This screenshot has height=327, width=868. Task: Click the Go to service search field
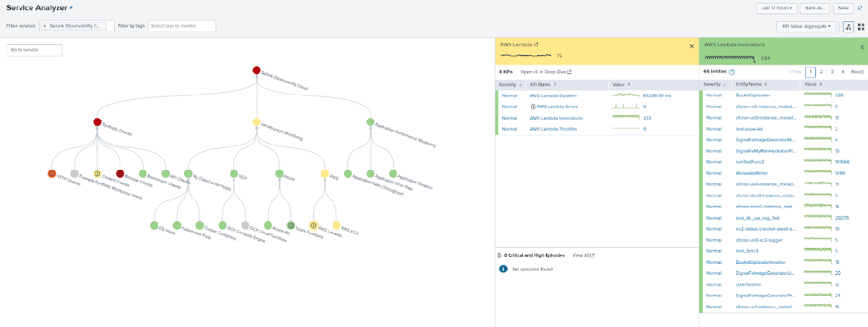pyautogui.click(x=35, y=50)
